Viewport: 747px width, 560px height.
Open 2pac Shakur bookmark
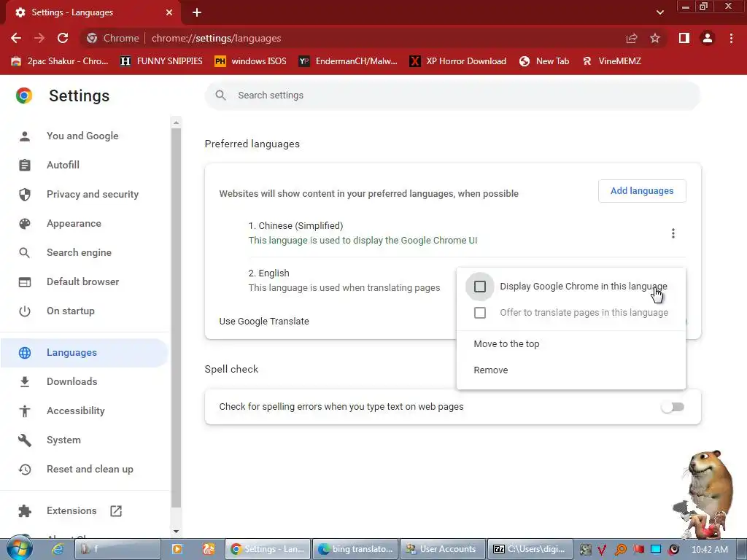(x=60, y=61)
